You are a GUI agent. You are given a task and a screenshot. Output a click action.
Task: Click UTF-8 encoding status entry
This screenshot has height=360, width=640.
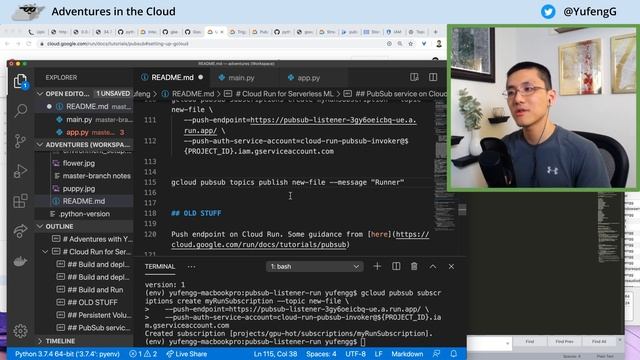[356, 354]
